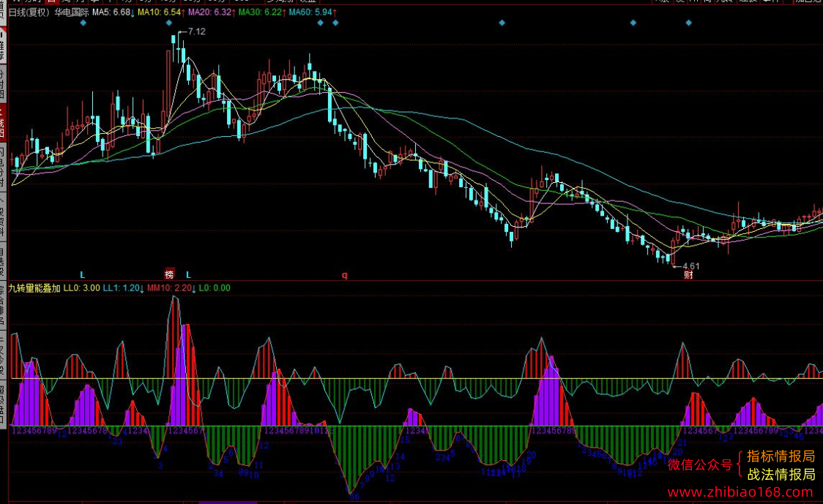Click the MM10: 2.20 value
Viewport: 823px width, 504px height.
pyautogui.click(x=171, y=288)
